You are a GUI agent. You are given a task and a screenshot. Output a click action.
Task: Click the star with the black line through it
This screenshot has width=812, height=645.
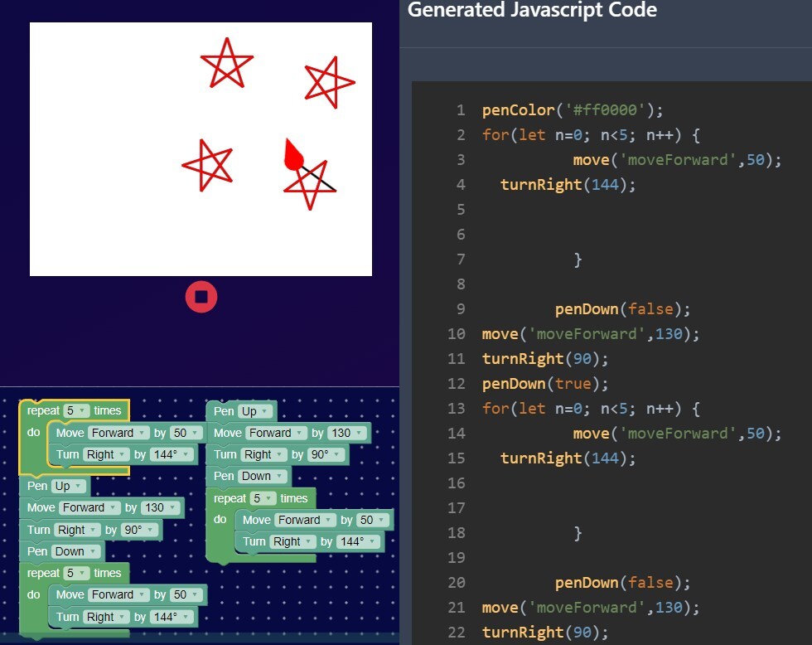point(310,185)
